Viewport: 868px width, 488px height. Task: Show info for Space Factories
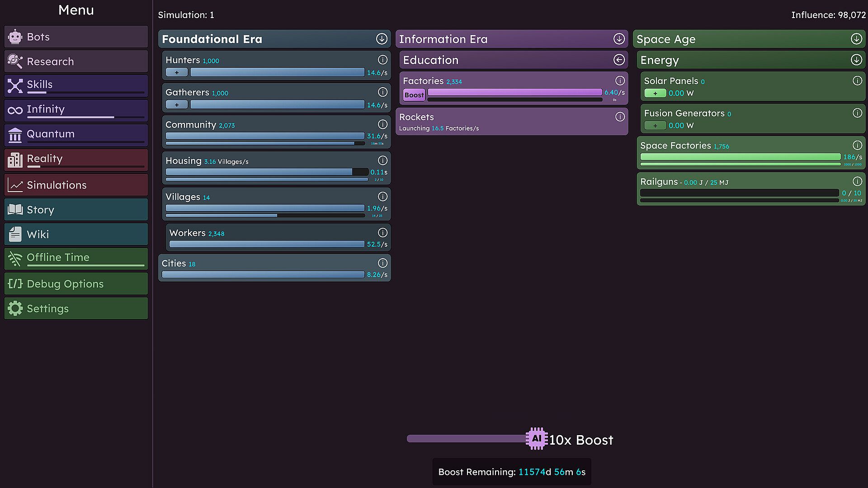click(857, 145)
